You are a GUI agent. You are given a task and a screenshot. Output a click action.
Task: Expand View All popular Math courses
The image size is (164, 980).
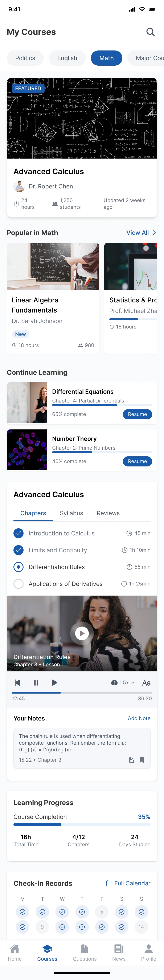(141, 232)
